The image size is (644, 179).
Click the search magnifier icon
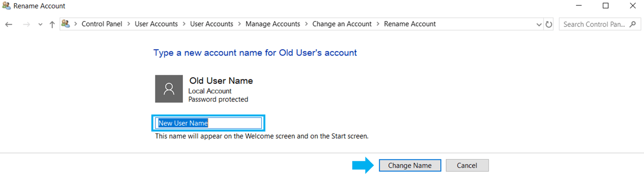coord(633,24)
